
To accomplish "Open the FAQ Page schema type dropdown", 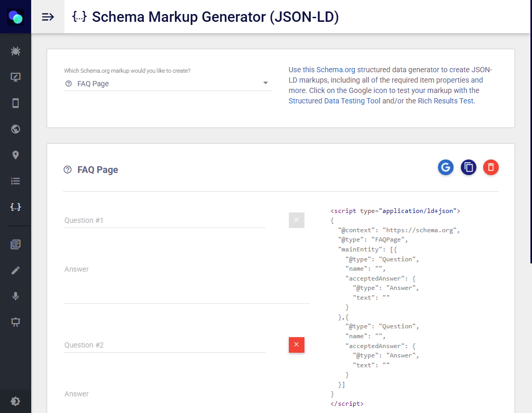I will pos(168,84).
